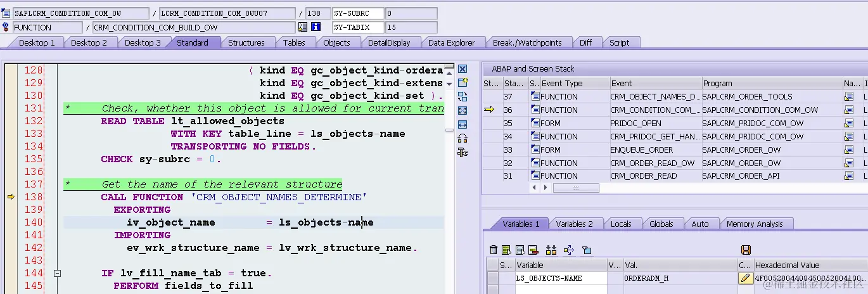The height and width of the screenshot is (294, 868).
Task: Open the Break./Watchpoints tab
Action: pos(527,42)
